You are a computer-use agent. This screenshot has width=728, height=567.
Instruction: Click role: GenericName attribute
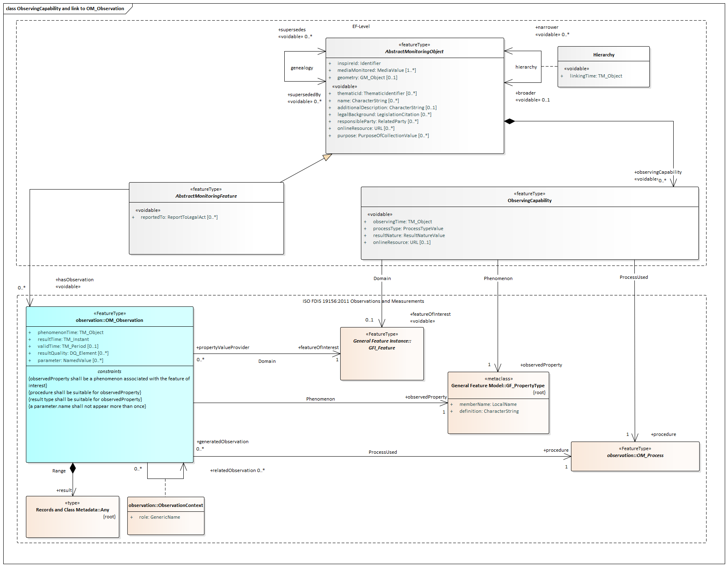[x=159, y=517]
